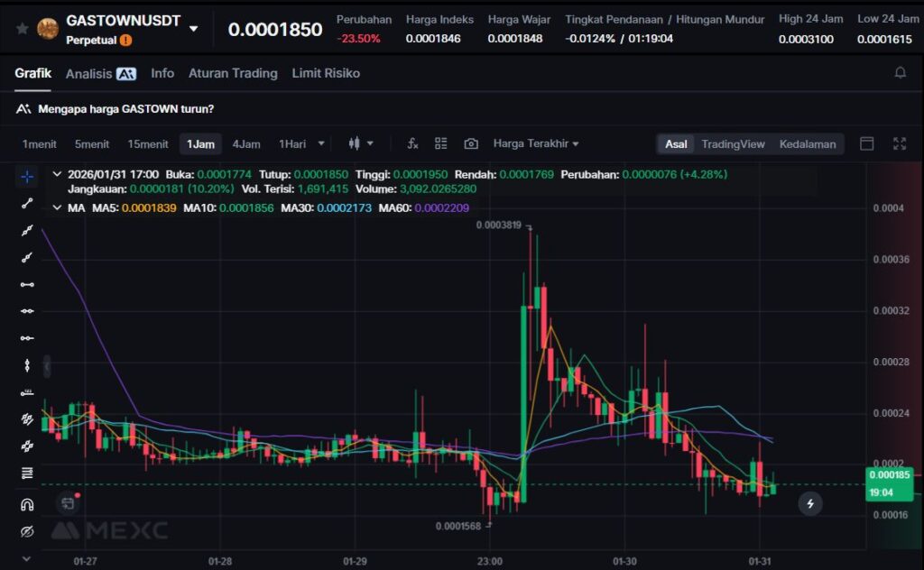This screenshot has height=570, width=924.
Task: Switch chart view to Kedalaman
Action: (x=807, y=143)
